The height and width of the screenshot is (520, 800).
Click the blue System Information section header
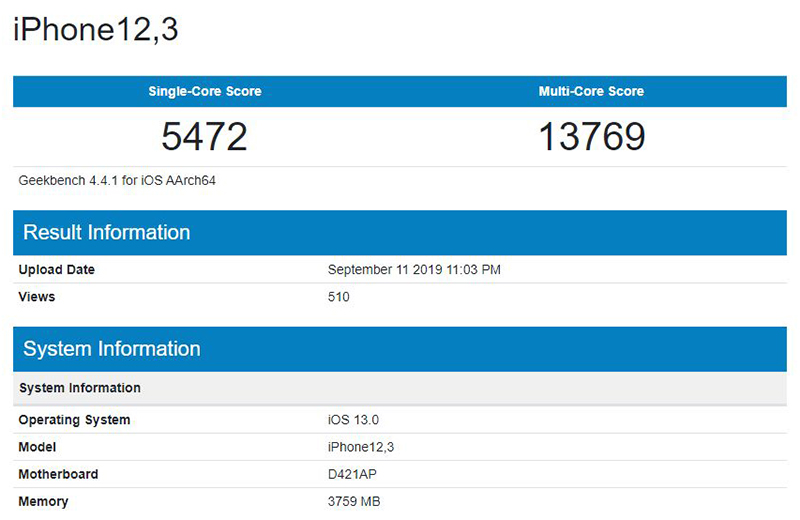coord(112,349)
